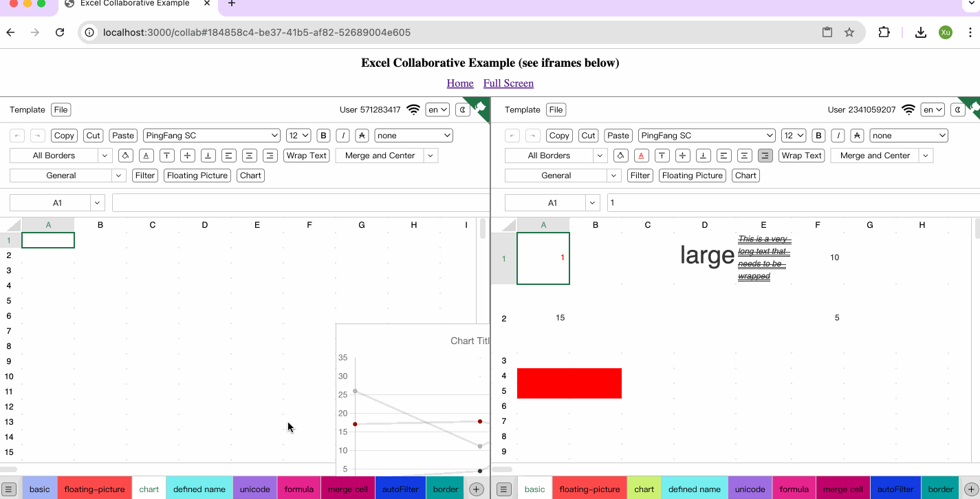Align text right in left spreadsheet

click(x=270, y=156)
